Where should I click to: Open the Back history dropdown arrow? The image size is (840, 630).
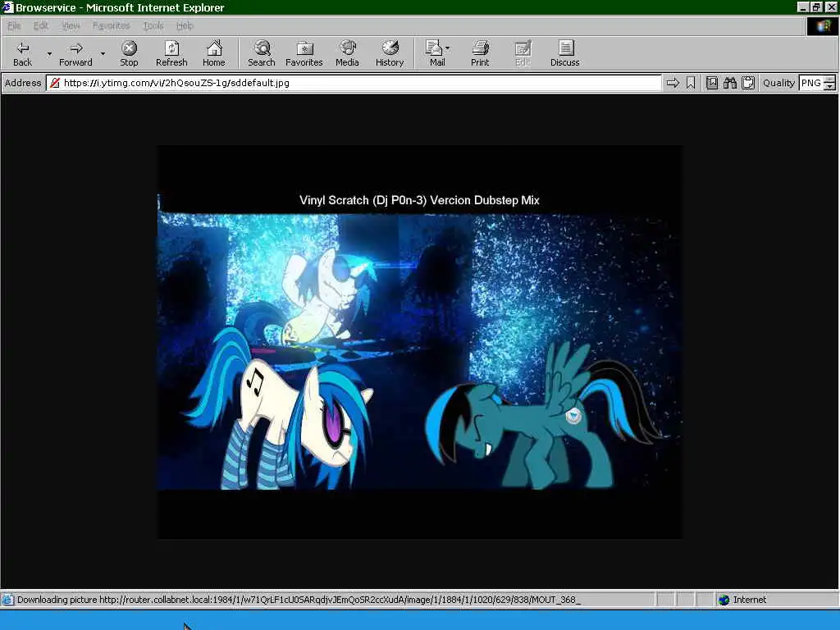[49, 53]
